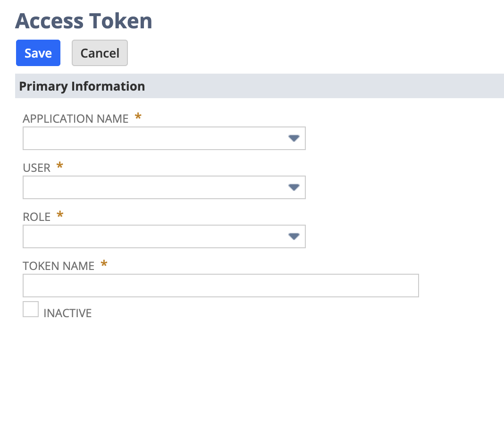504x421 pixels.
Task: Focus the Token Name text field
Action: pos(221,286)
